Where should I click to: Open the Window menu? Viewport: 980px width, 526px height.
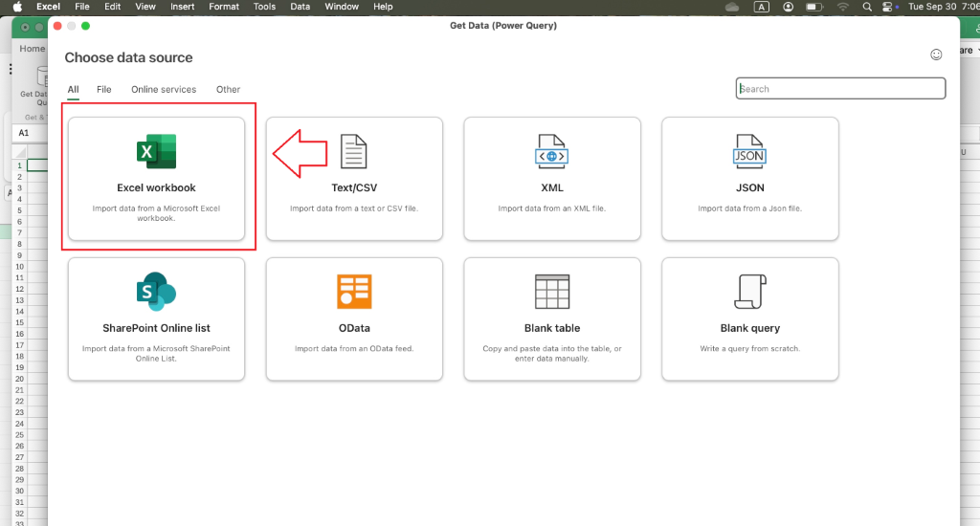342,7
